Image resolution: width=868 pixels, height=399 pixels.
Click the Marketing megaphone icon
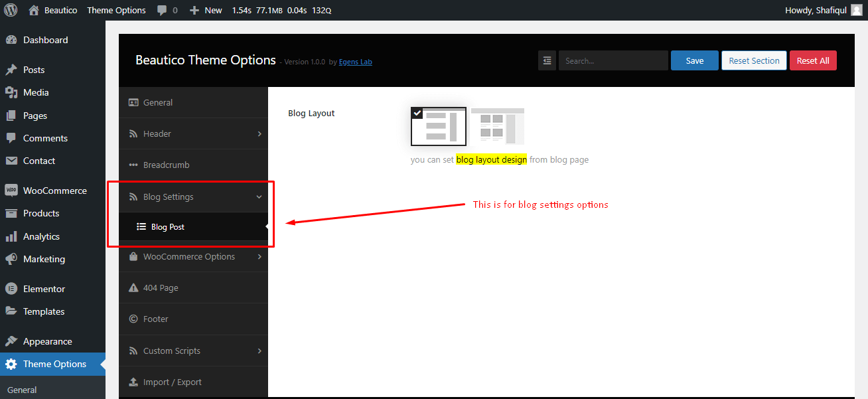pyautogui.click(x=11, y=259)
